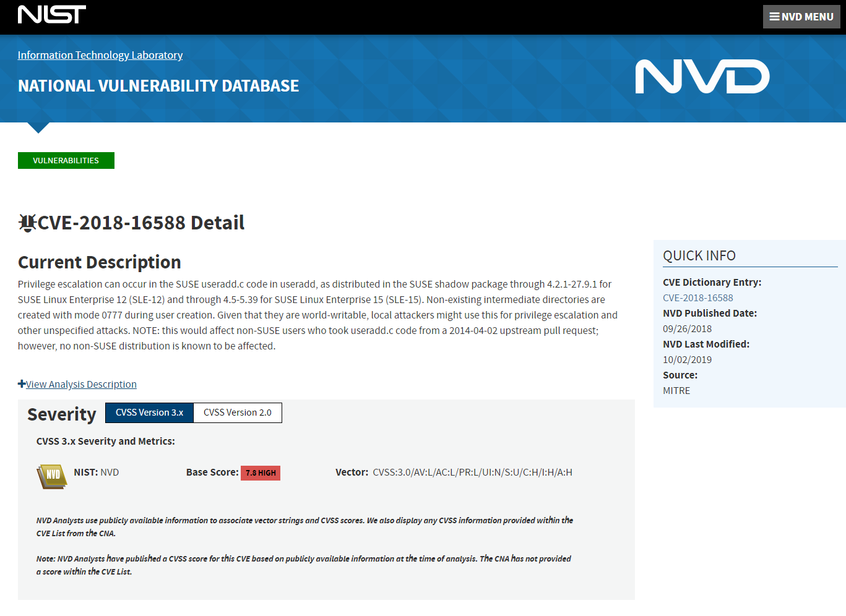
Task: Click the Base Score label
Action: (x=212, y=473)
